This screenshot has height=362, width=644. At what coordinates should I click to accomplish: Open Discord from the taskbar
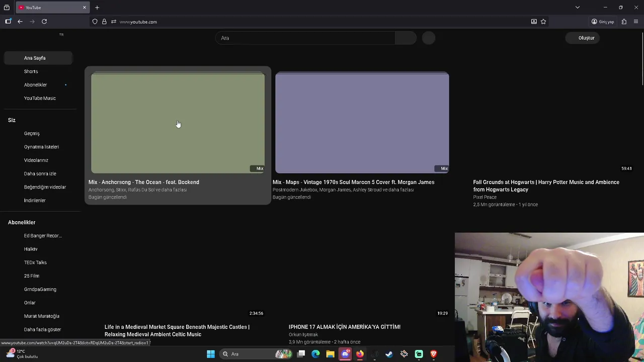pos(345,354)
